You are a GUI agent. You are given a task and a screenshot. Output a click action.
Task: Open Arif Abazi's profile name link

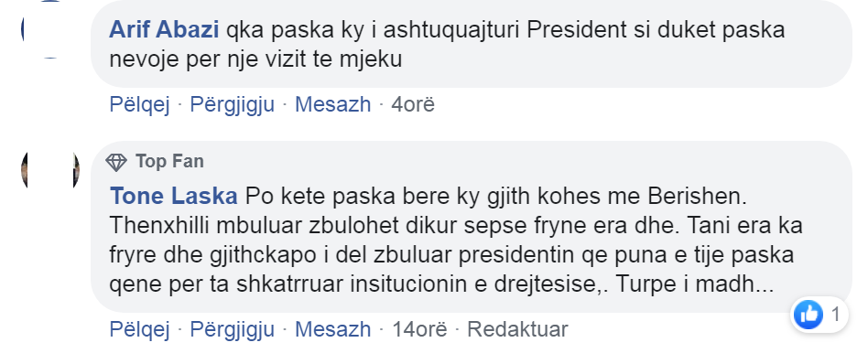tap(165, 30)
